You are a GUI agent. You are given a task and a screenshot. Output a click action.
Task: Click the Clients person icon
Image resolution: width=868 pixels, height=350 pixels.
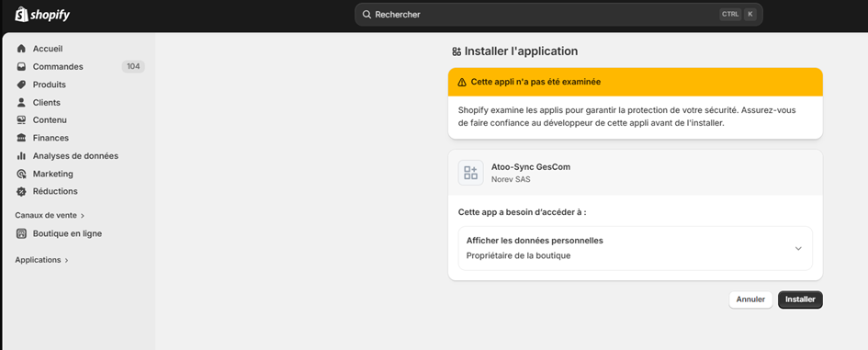point(22,103)
